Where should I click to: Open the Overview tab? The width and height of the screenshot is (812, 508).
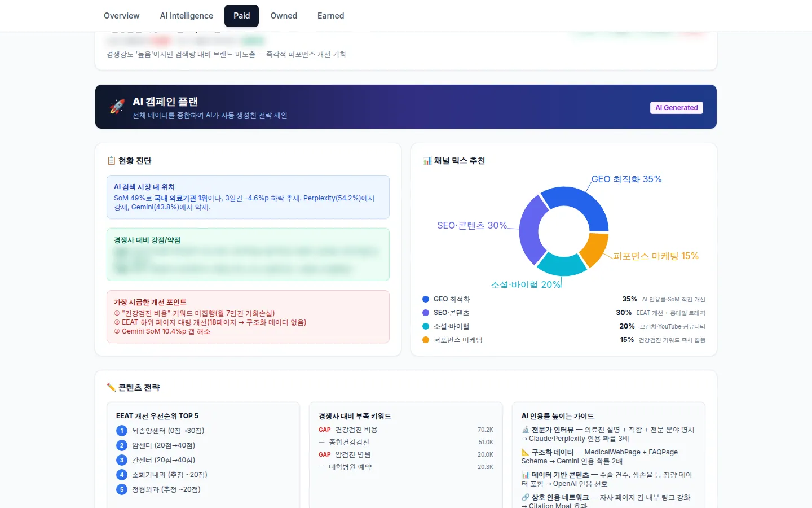[x=121, y=16]
